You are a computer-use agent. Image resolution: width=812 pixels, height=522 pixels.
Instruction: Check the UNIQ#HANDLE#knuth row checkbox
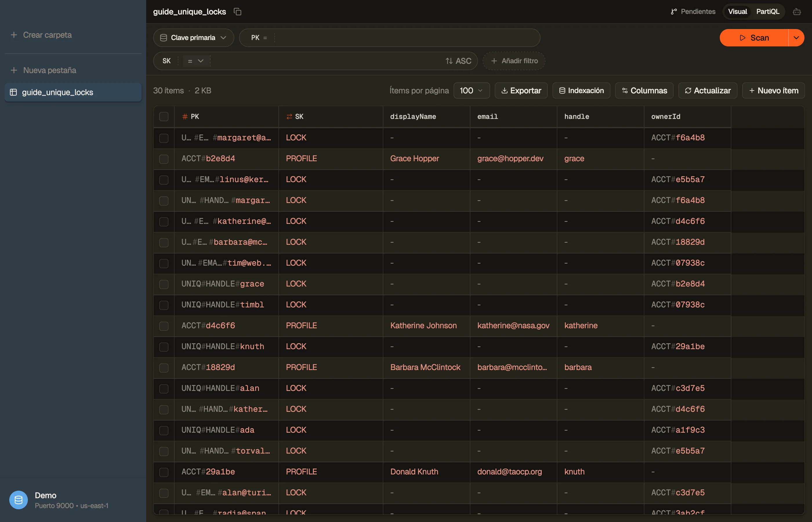164,347
